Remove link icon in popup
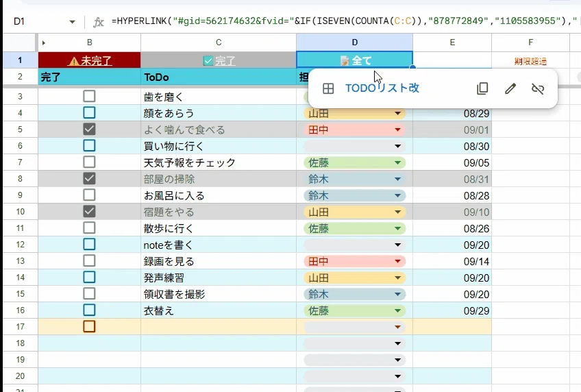The height and width of the screenshot is (392, 581). (x=538, y=88)
